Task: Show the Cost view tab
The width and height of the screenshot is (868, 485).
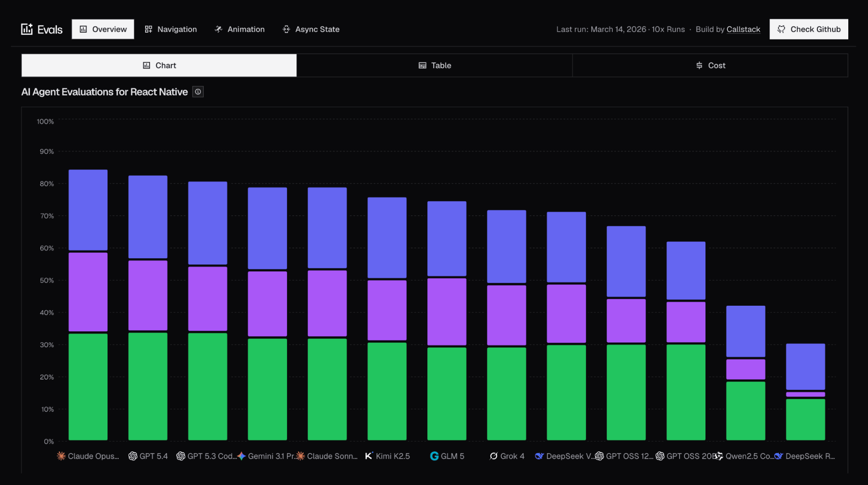Action: (710, 65)
